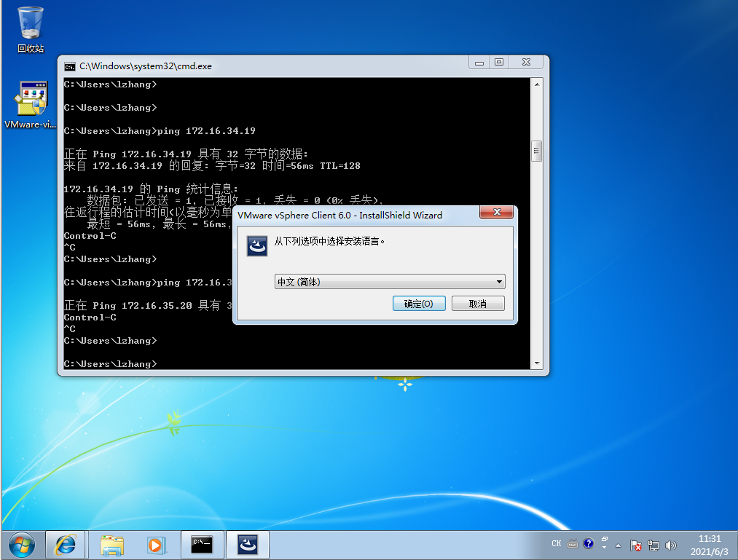Open Windows Media Player from the taskbar

155,545
